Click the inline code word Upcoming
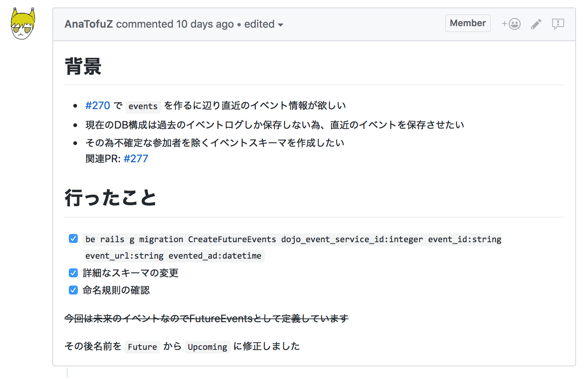This screenshot has height=379, width=588. point(207,347)
